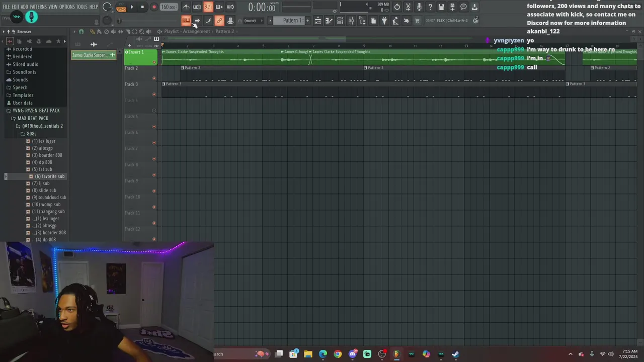
Task: Select the (3) boarder 808 sample
Action: [x=44, y=155]
